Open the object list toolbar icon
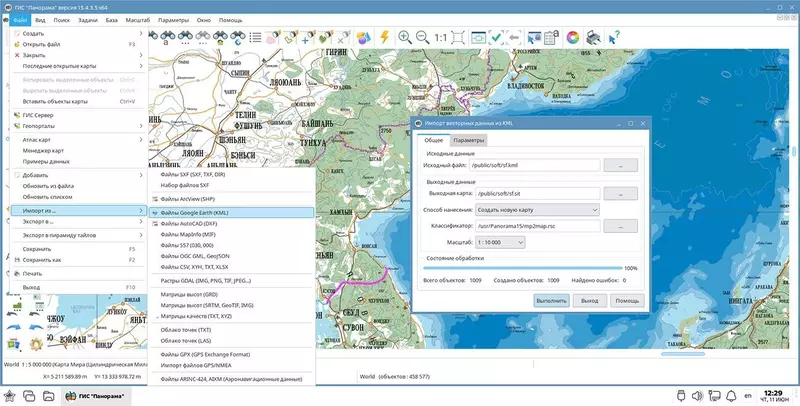 pos(255,37)
